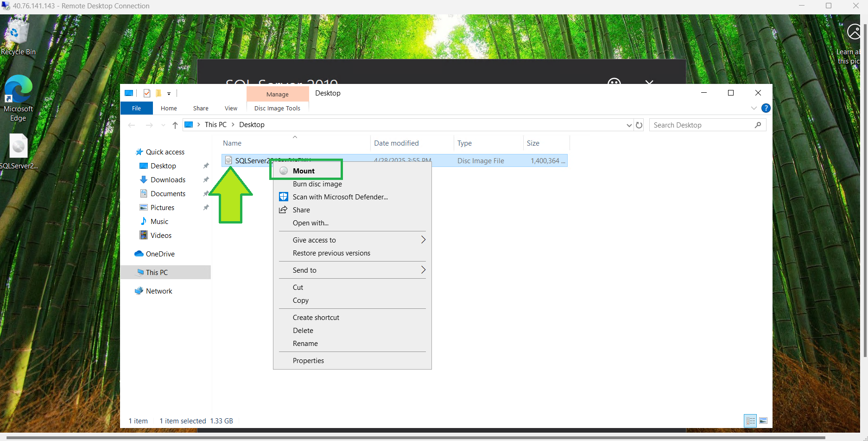Switch to the Home ribbon tab
Screen dimensions: 868x441
pyautogui.click(x=169, y=108)
